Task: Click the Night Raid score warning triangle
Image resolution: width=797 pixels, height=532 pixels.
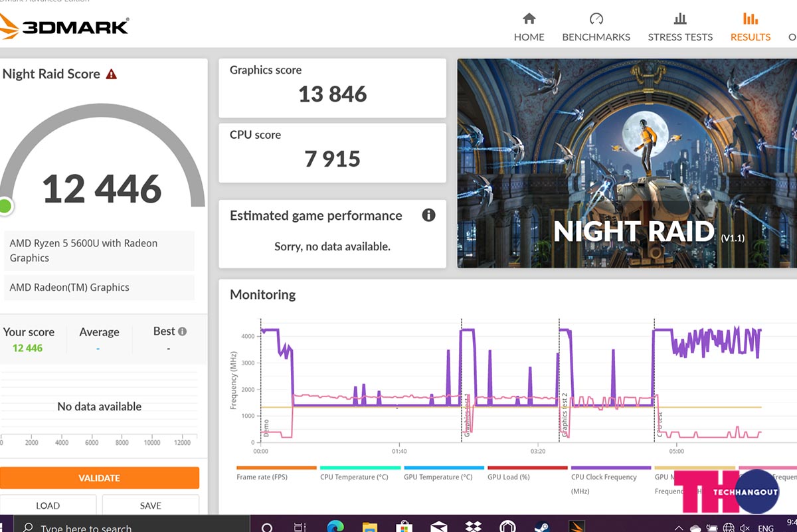Action: (x=112, y=74)
